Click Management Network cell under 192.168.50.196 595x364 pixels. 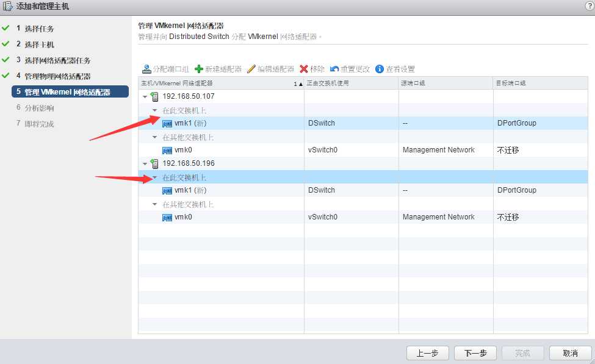click(x=439, y=217)
